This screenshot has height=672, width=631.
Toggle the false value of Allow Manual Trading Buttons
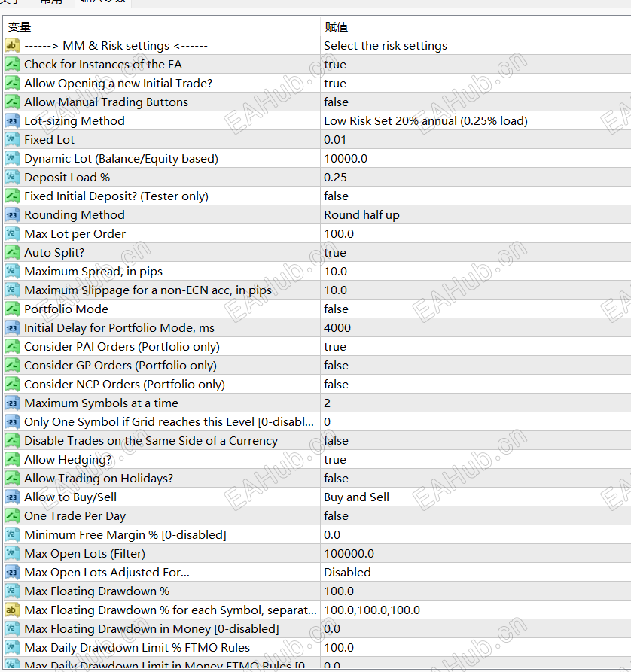click(x=336, y=102)
